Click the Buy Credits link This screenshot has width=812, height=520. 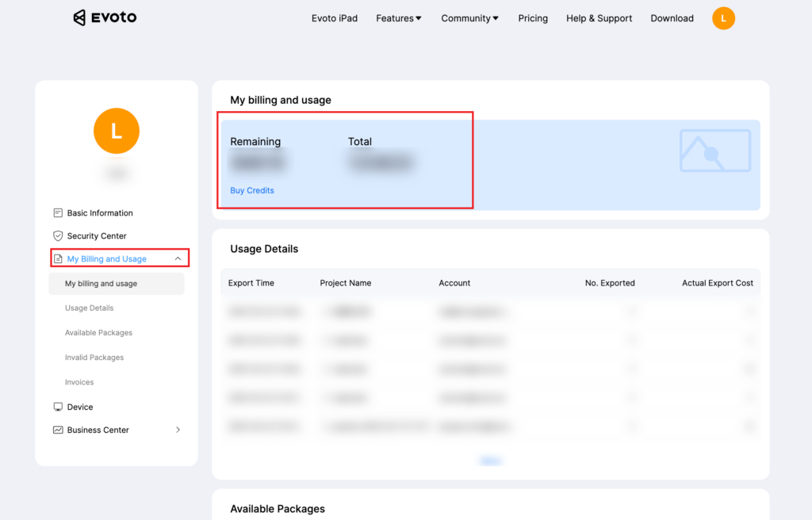[252, 190]
